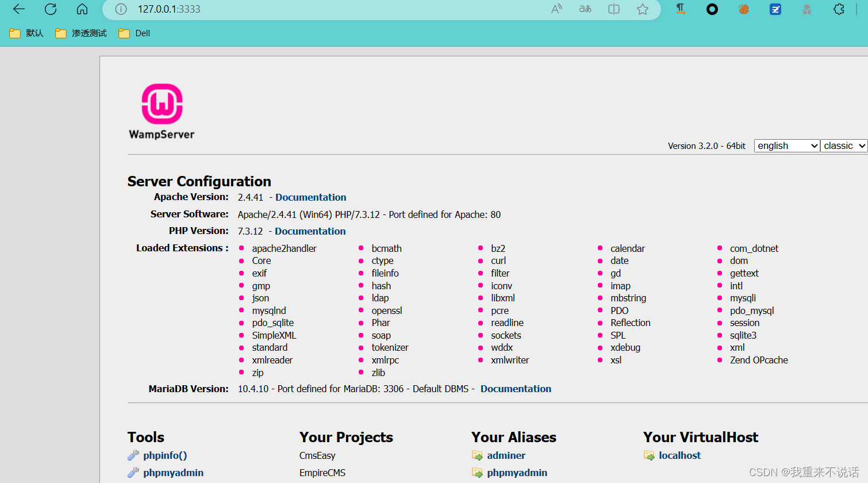
Task: Click the openssl extension entry
Action: coord(387,310)
